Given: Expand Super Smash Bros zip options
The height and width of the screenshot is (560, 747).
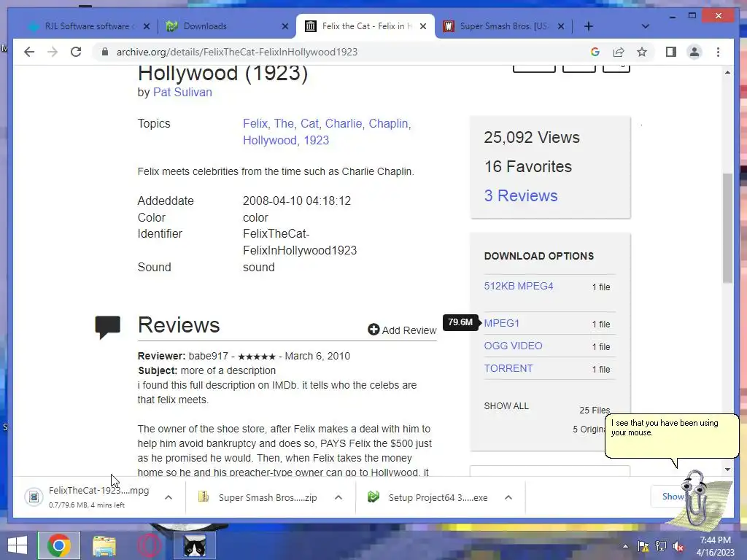Looking at the screenshot, I should click(x=338, y=497).
